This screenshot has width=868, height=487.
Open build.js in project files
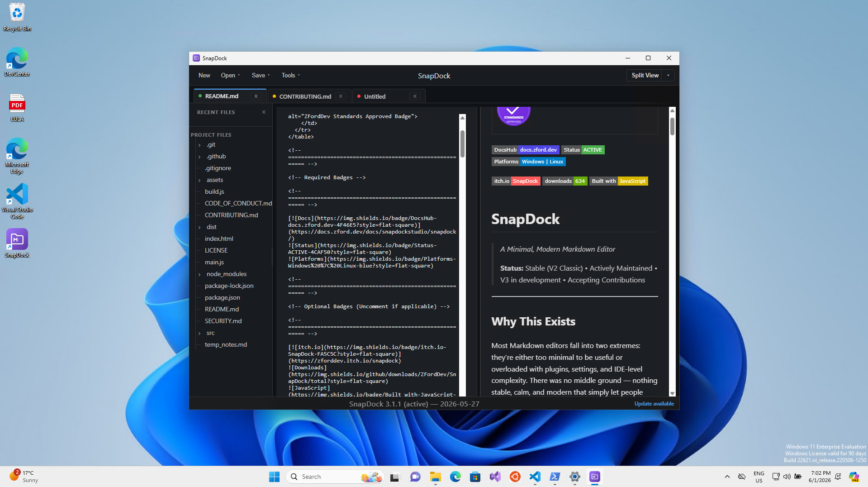[214, 191]
